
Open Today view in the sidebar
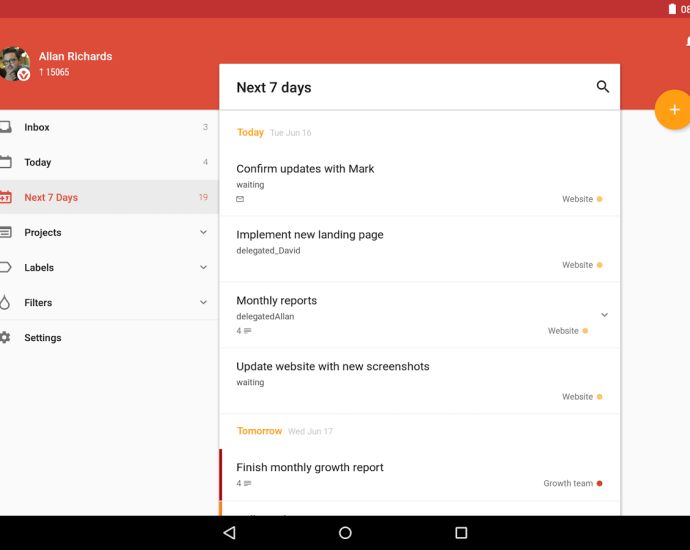pos(109,162)
